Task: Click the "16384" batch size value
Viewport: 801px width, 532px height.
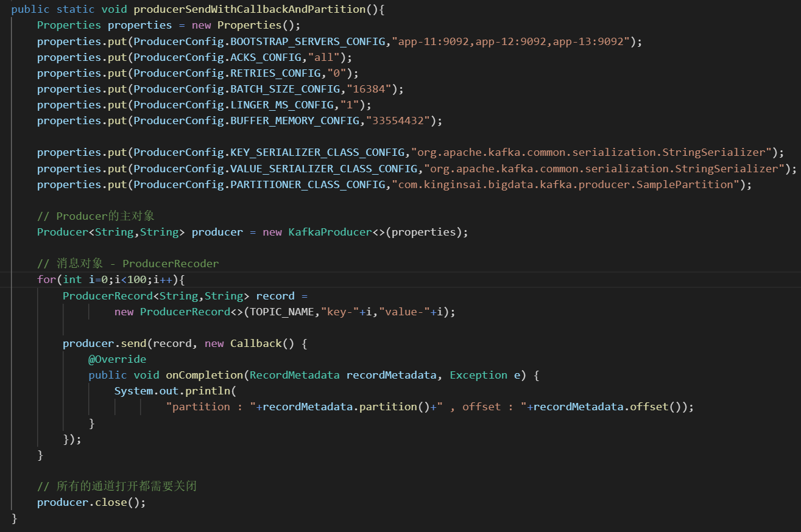Action: click(x=369, y=89)
